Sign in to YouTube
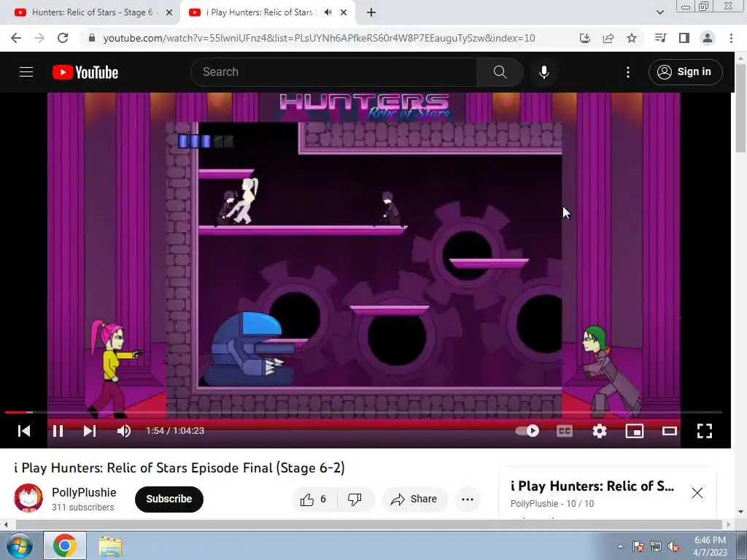747x560 pixels. (x=685, y=72)
